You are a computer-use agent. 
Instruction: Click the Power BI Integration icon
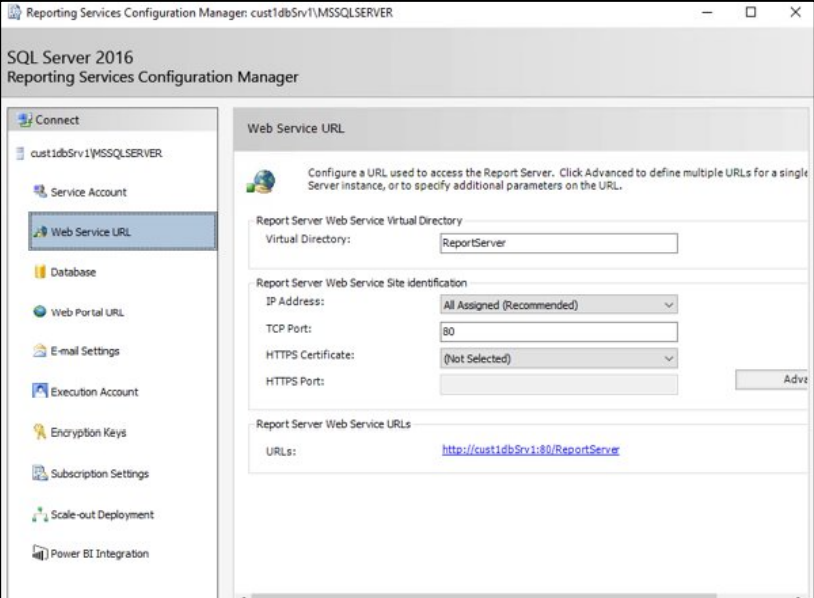40,553
